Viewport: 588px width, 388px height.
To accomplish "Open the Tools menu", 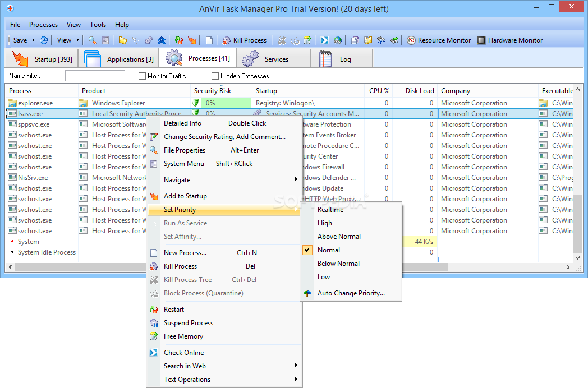I will coord(98,24).
